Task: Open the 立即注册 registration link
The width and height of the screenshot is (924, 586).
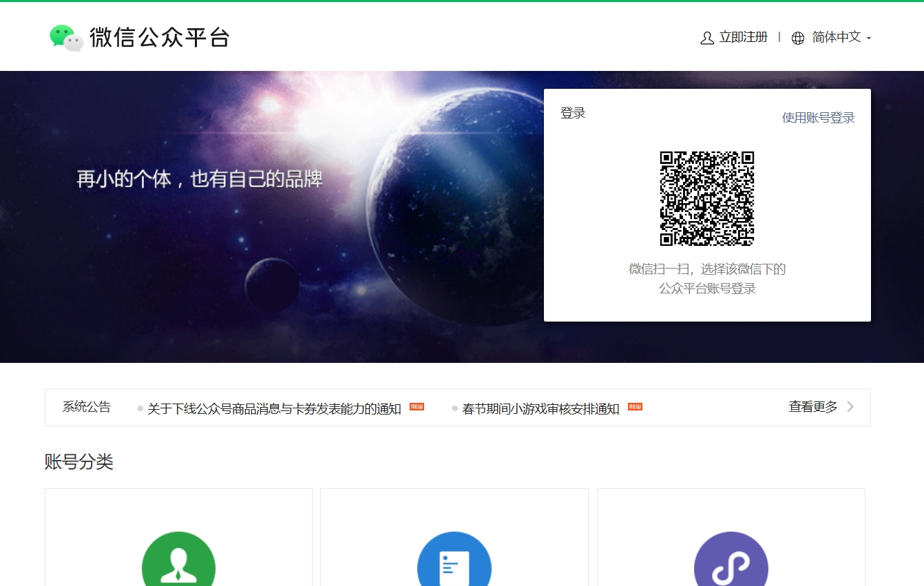Action: (x=743, y=37)
